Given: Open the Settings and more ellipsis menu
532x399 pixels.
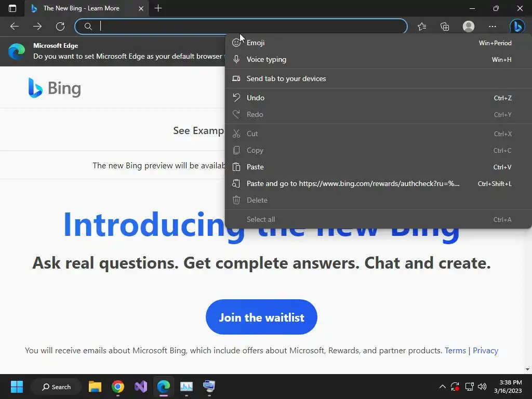Looking at the screenshot, I should (493, 26).
